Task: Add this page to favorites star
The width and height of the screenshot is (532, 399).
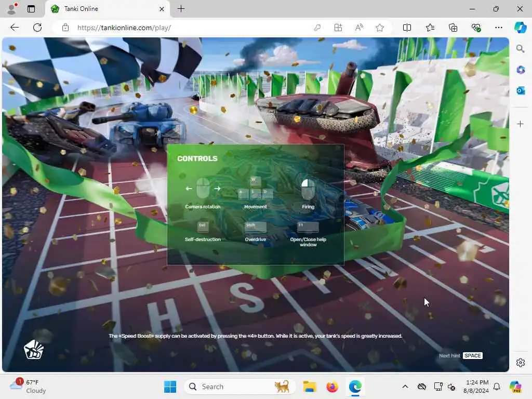Action: 380,28
